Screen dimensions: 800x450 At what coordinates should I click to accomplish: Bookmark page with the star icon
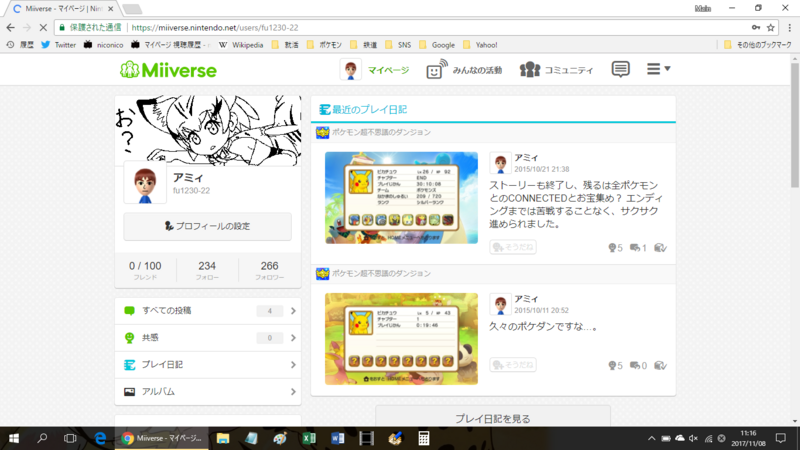pyautogui.click(x=771, y=28)
